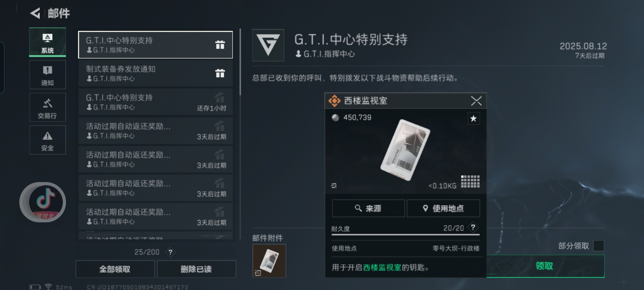Image resolution: width=644 pixels, height=290 pixels.
Task: Enable the 部分领取 checkbox
Action: (x=599, y=246)
